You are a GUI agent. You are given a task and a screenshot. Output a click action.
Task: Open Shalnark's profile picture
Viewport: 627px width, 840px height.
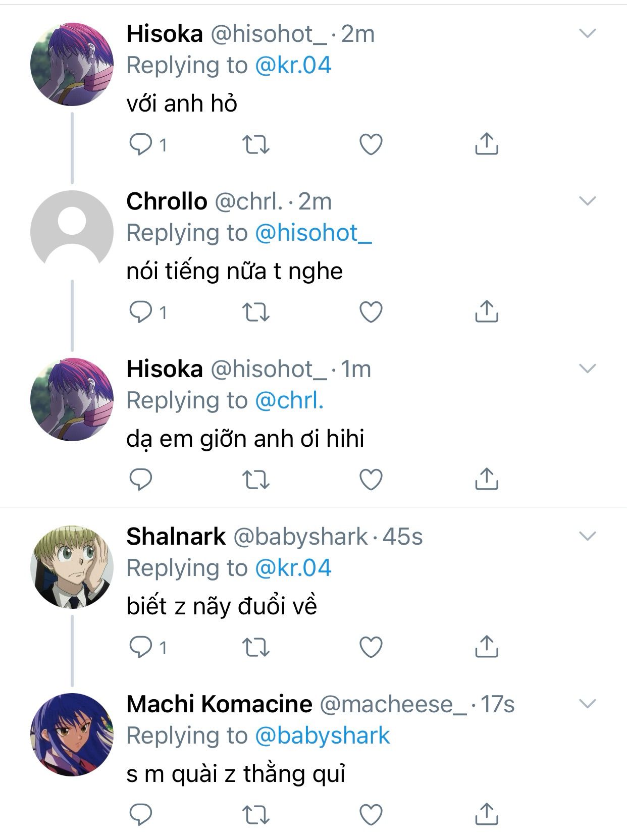72,566
